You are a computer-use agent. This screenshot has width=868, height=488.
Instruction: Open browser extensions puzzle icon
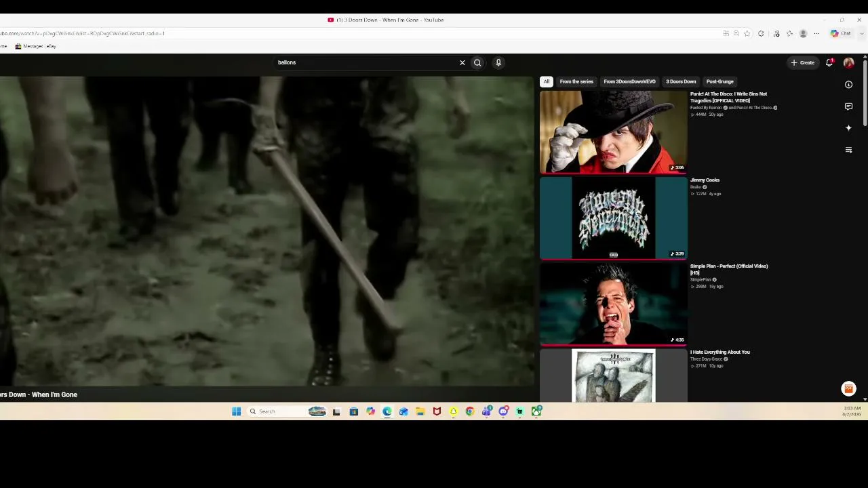click(761, 33)
